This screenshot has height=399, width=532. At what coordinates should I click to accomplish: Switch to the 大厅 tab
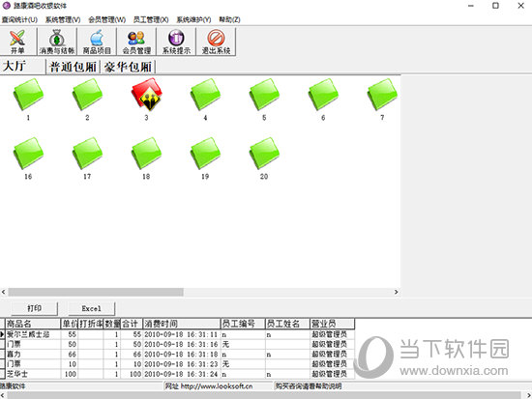23,66
